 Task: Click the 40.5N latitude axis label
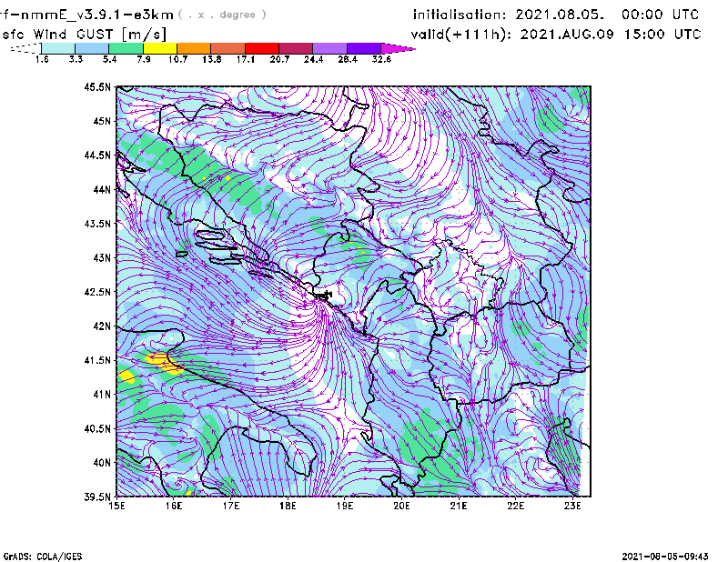pyautogui.click(x=97, y=428)
